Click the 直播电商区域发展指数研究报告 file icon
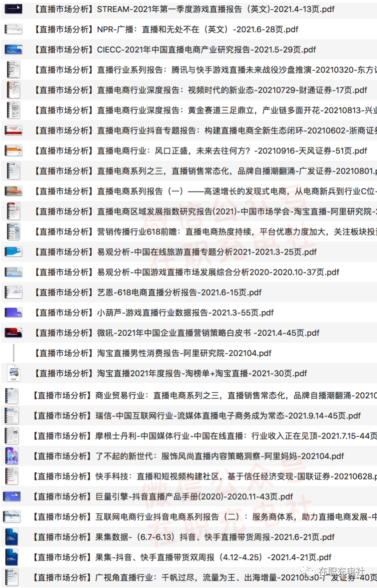 (x=13, y=211)
